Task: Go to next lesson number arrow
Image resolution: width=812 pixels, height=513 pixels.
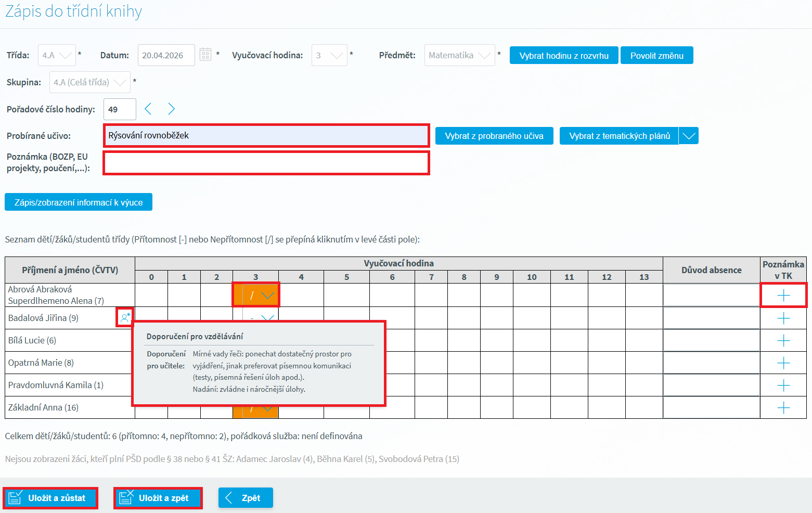Action: (x=171, y=109)
